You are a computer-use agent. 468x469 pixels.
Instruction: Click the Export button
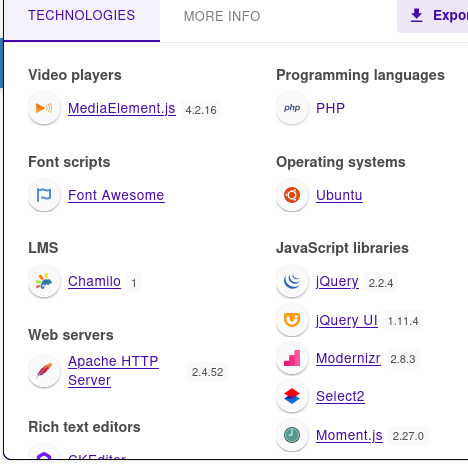(433, 16)
